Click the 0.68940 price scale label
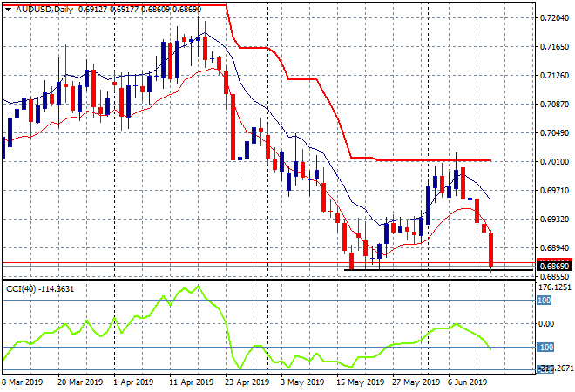575x392 pixels. click(554, 248)
